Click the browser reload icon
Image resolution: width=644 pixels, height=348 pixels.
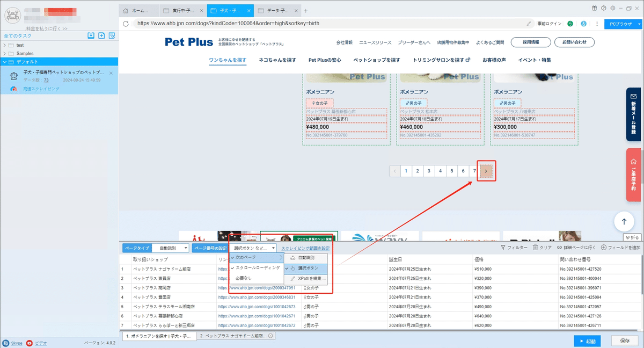pyautogui.click(x=126, y=24)
